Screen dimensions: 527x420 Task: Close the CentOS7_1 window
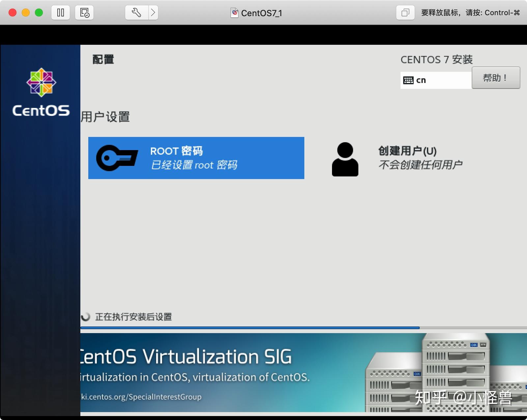[13, 13]
